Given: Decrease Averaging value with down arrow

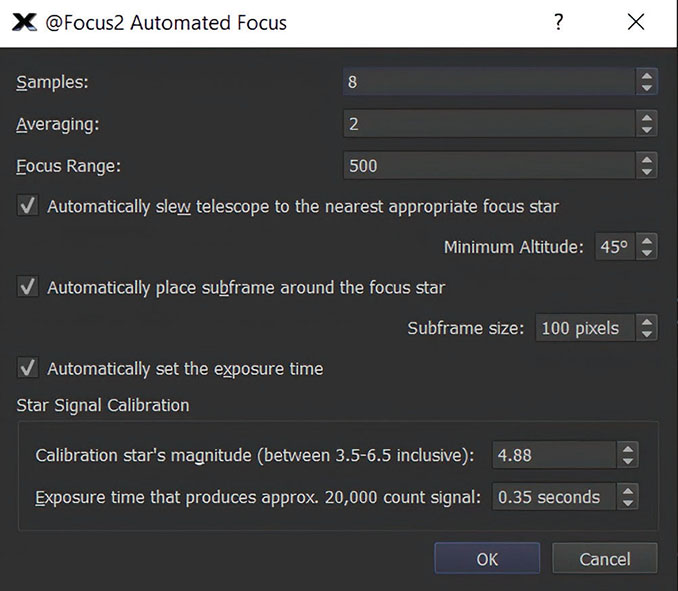Looking at the screenshot, I should click(647, 130).
